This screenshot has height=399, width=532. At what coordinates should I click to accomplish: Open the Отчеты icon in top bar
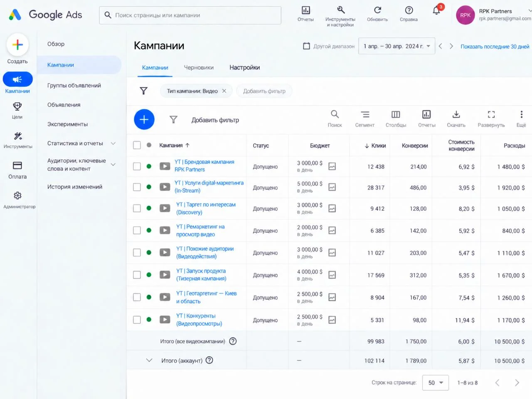305,10
